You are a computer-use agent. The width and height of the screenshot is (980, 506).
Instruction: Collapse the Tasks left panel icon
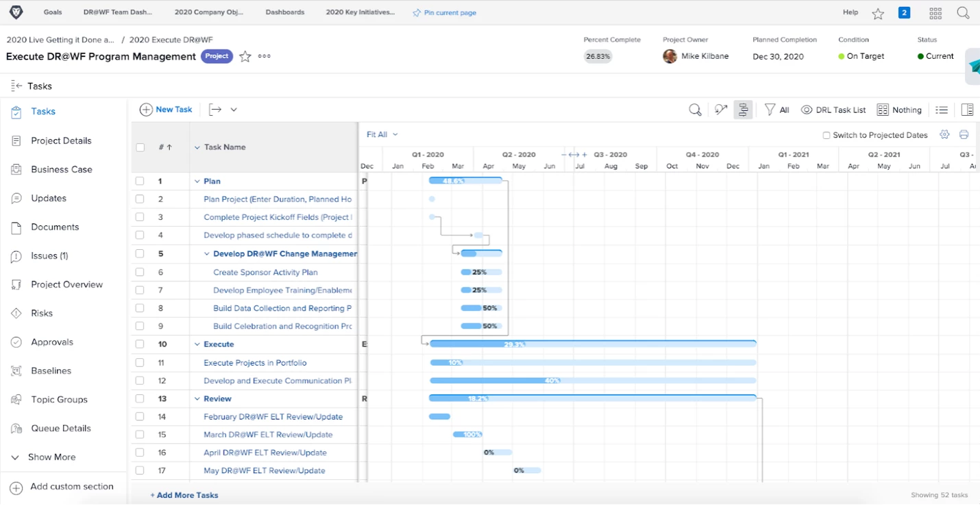[x=16, y=86]
